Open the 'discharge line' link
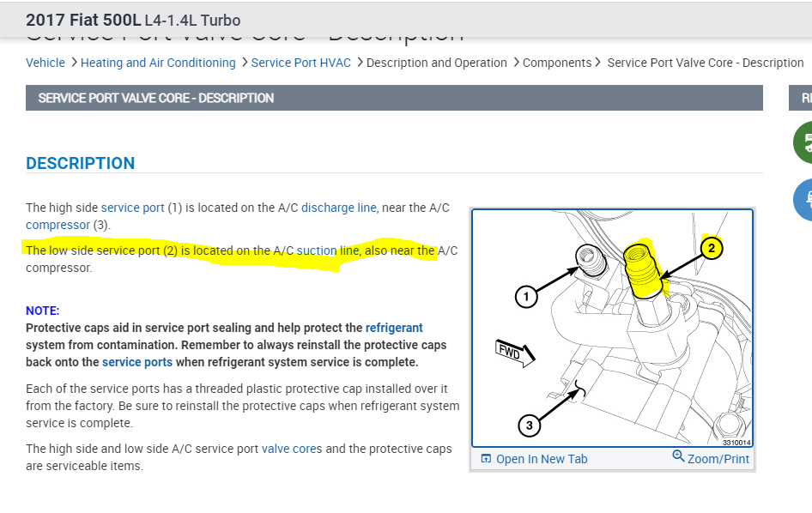 point(339,208)
